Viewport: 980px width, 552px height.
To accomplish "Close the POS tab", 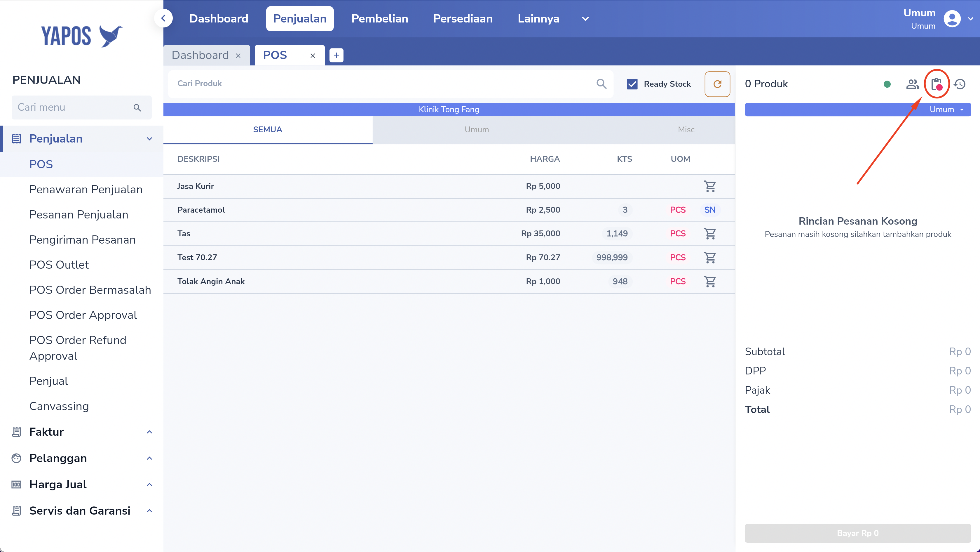I will [x=313, y=55].
